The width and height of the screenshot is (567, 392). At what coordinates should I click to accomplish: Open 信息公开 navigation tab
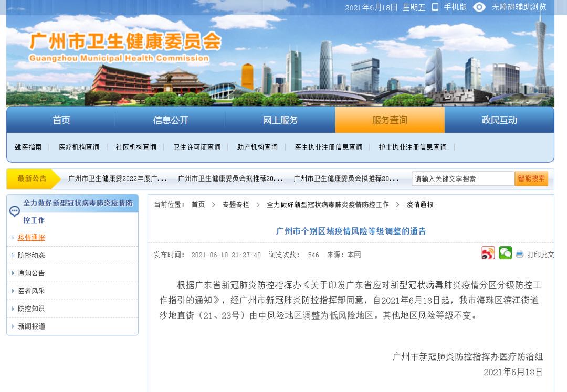coord(171,120)
